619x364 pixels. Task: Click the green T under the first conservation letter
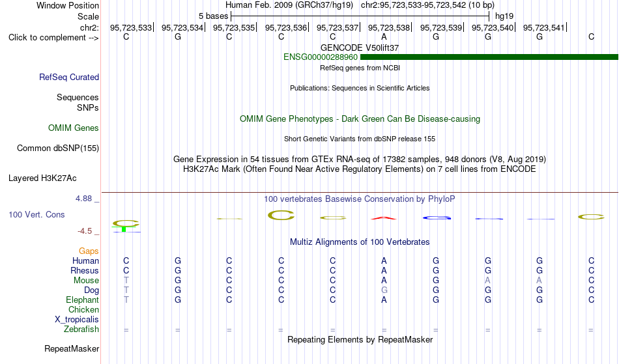pos(124,229)
